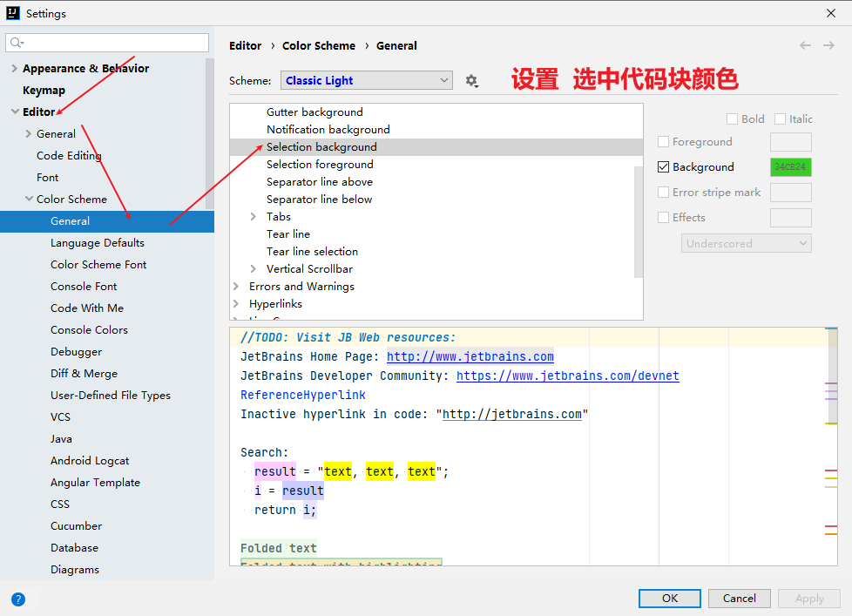This screenshot has height=616, width=852.
Task: Check the Error stripe mark checkbox
Action: point(663,193)
